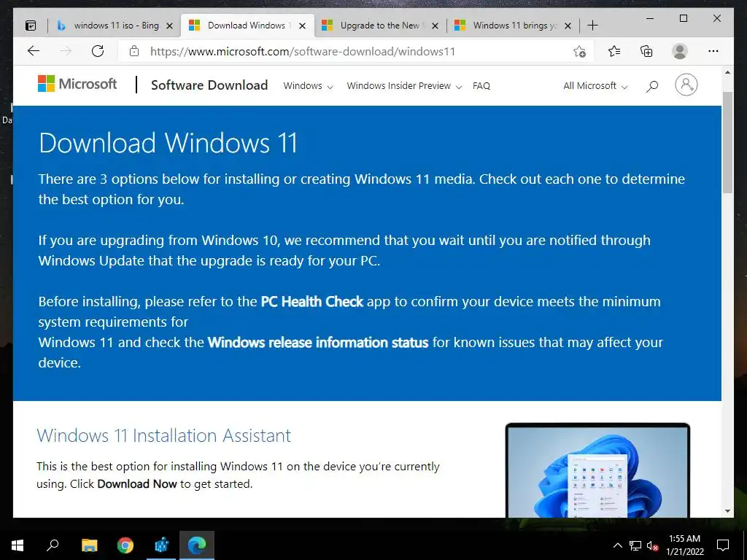Open Collections icon in toolbar

(646, 51)
